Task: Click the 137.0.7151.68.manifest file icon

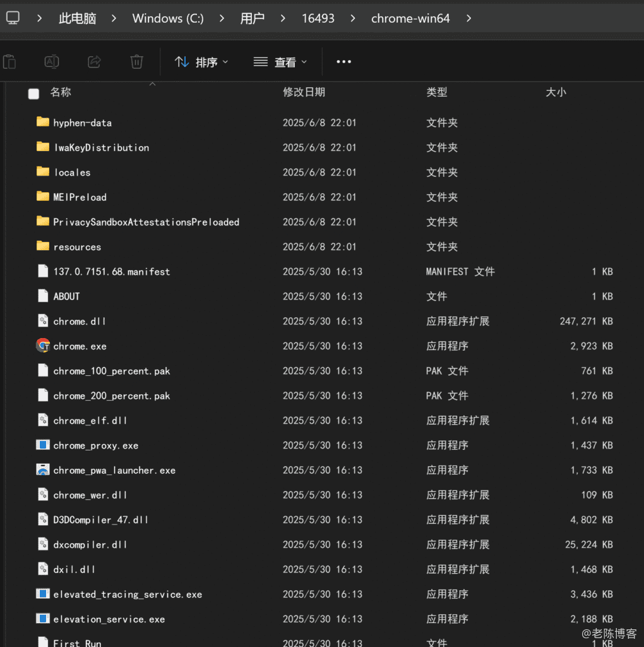Action: tap(43, 271)
